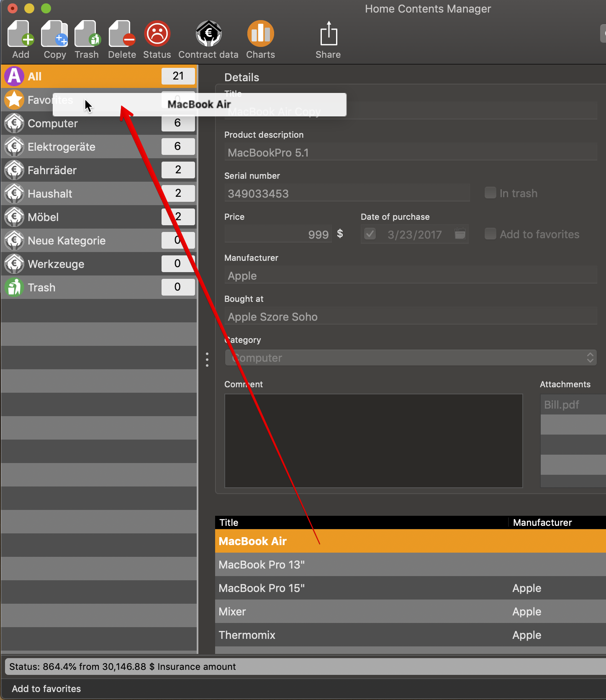Viewport: 606px width, 700px height.
Task: Open the calendar picker for purchase date
Action: [x=460, y=234]
